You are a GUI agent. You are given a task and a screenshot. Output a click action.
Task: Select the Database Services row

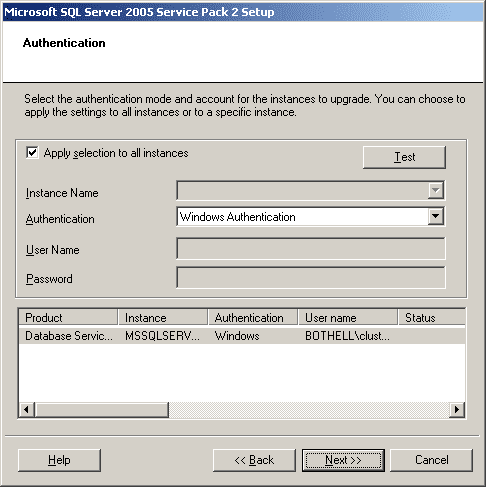point(242,336)
